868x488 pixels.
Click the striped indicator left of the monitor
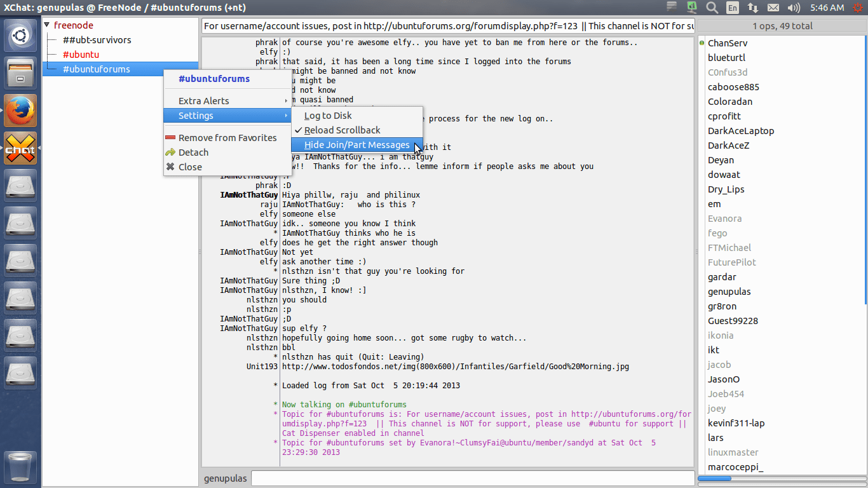pyautogui.click(x=672, y=6)
